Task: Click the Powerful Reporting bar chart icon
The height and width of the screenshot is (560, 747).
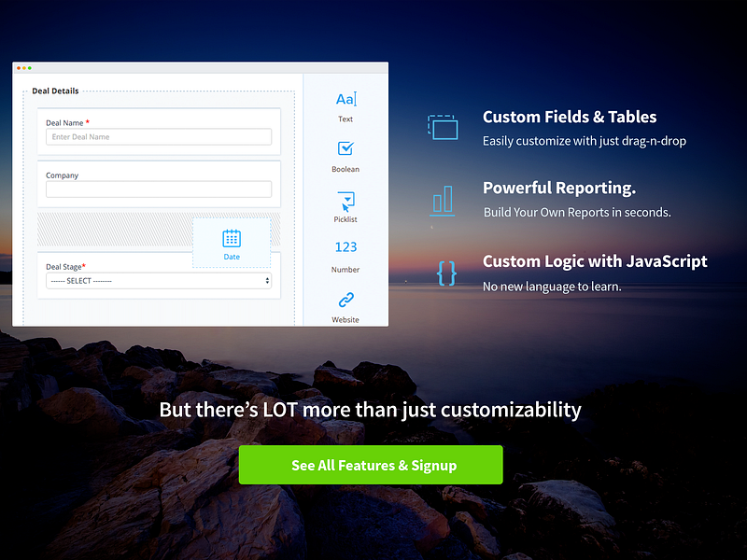Action: point(443,201)
